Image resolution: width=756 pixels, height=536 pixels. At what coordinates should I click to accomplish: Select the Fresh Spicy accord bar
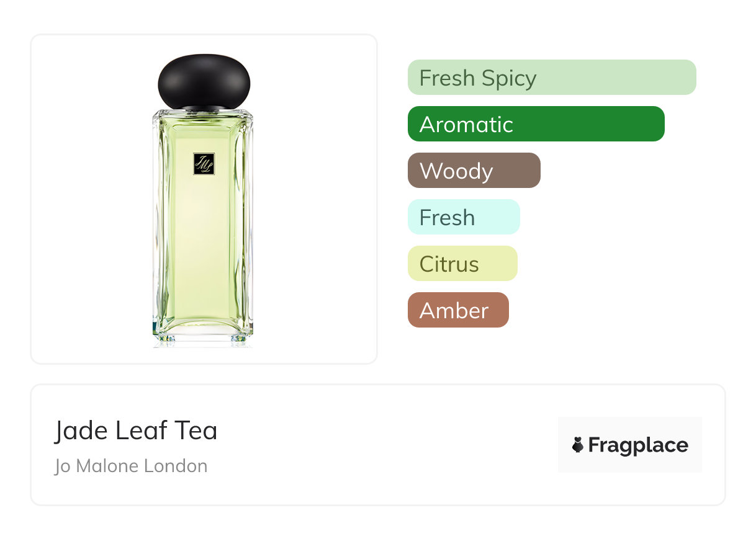click(x=551, y=78)
